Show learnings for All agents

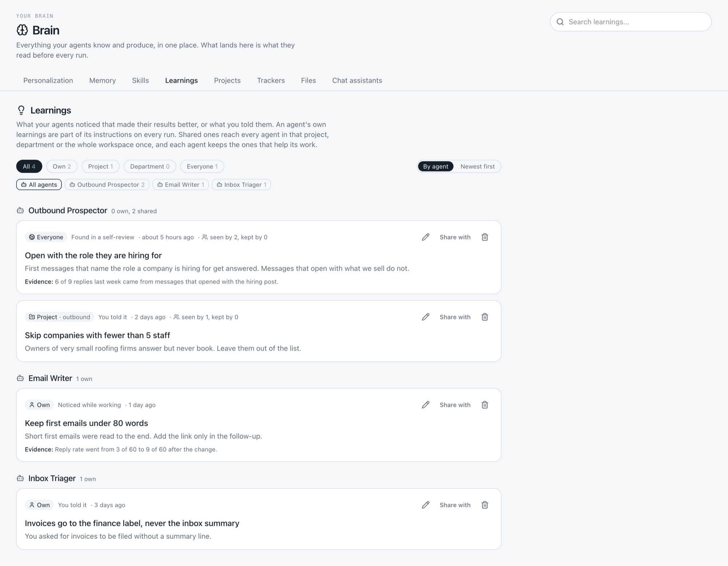click(39, 185)
